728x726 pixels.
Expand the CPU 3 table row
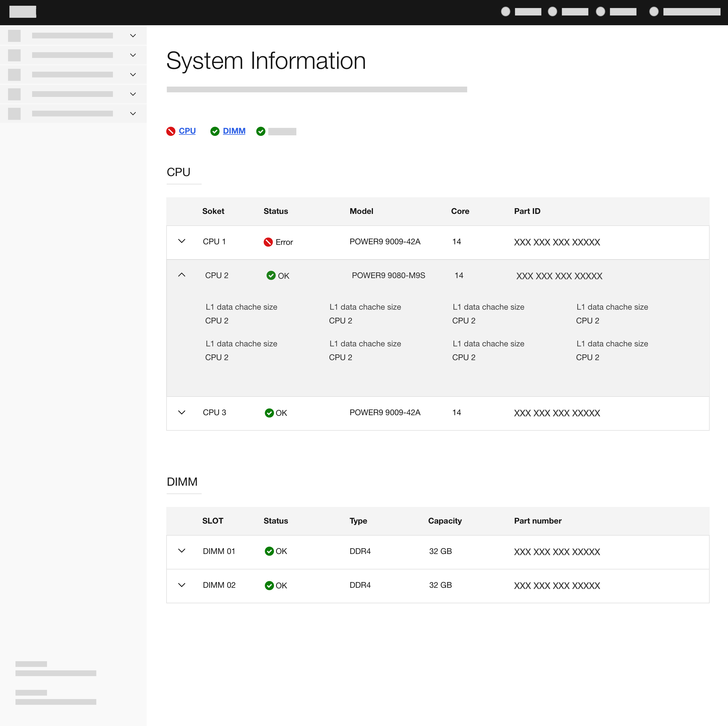[182, 412]
